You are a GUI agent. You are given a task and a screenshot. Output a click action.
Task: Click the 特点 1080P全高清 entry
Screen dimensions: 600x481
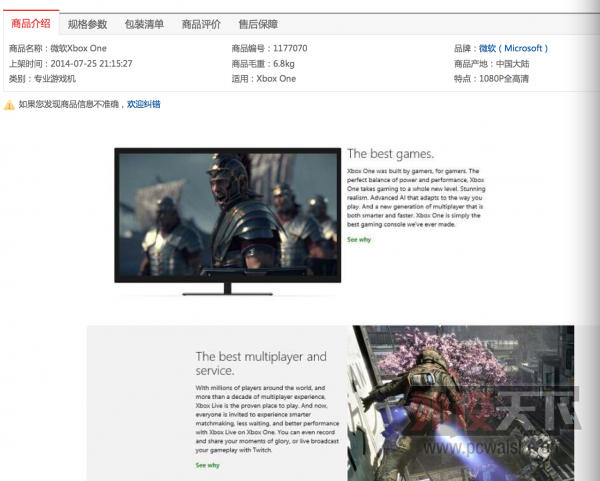coord(491,79)
